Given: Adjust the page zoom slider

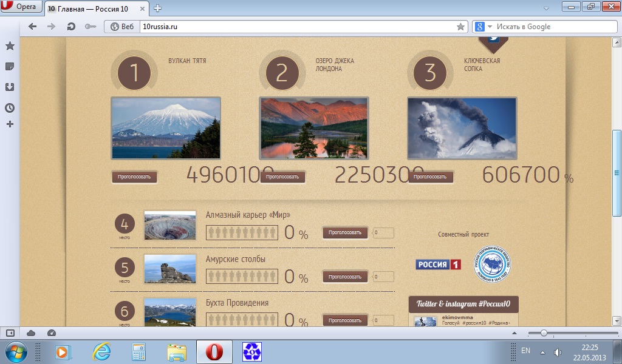Looking at the screenshot, I should point(544,333).
